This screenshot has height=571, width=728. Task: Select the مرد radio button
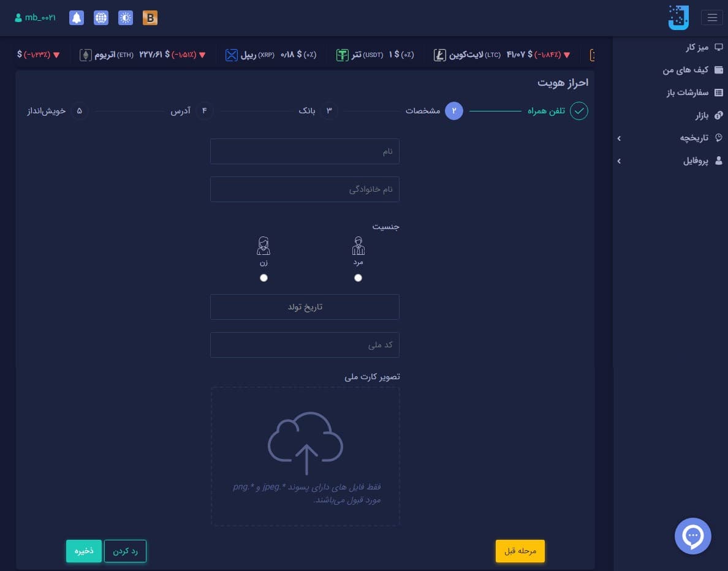point(358,278)
